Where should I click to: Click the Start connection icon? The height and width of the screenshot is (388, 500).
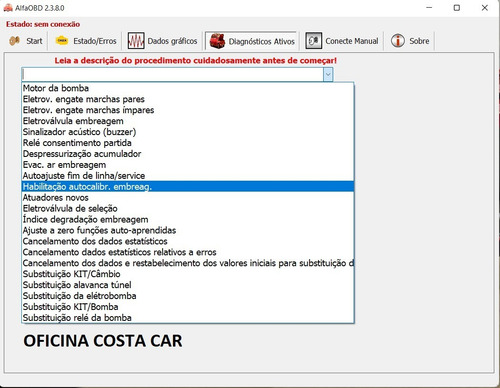coord(14,41)
